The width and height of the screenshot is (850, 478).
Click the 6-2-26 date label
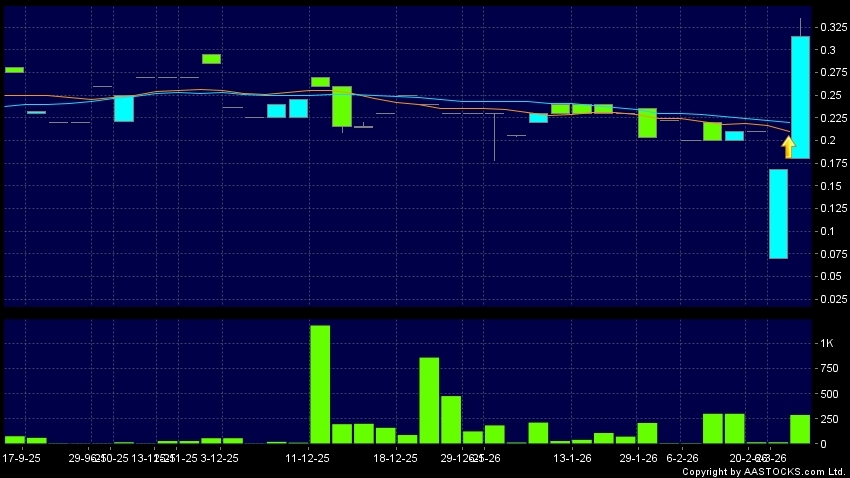pyautogui.click(x=682, y=458)
